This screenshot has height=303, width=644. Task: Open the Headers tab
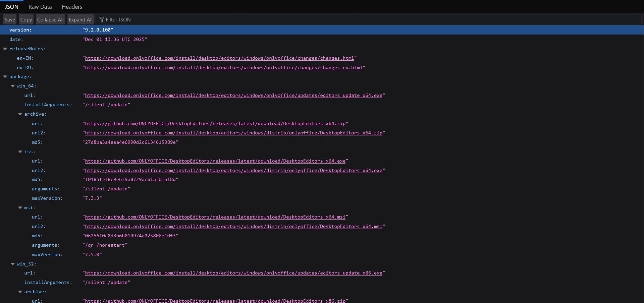(72, 7)
